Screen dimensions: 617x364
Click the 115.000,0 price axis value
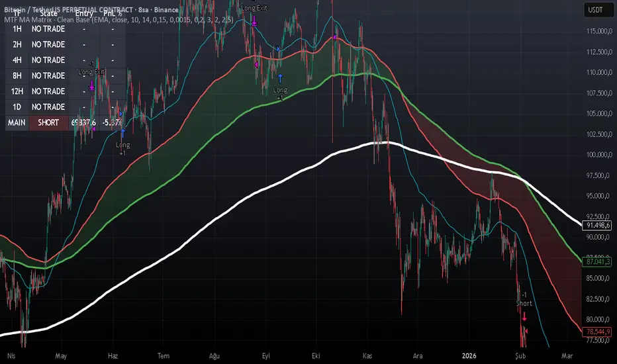(x=599, y=31)
